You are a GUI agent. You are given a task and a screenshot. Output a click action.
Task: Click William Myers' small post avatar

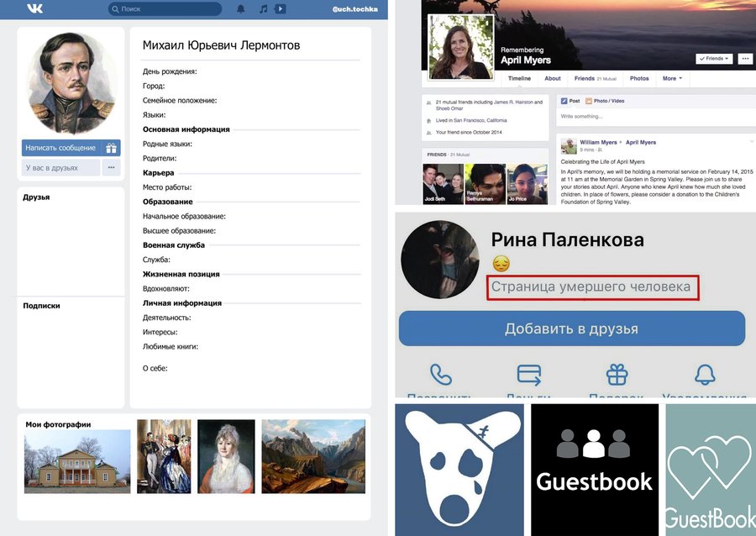tap(569, 146)
